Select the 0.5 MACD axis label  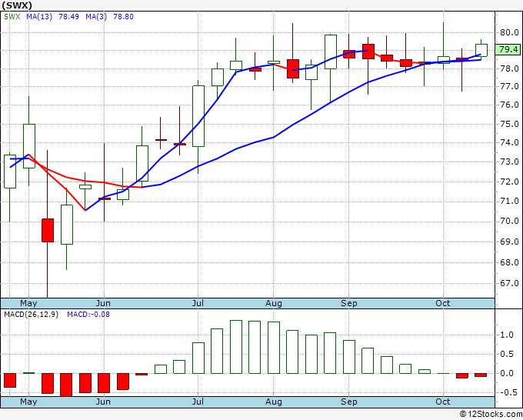coord(507,355)
